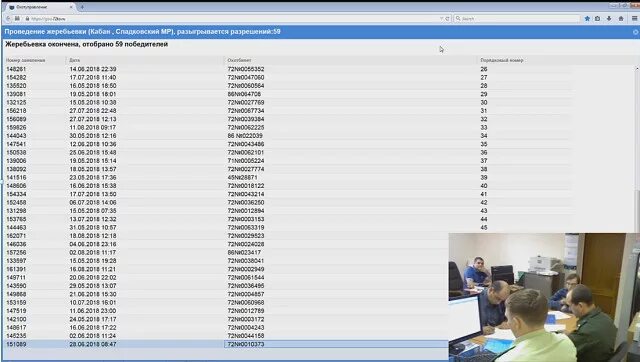Go to the home page icon
640x362 pixels.
pos(621,19)
